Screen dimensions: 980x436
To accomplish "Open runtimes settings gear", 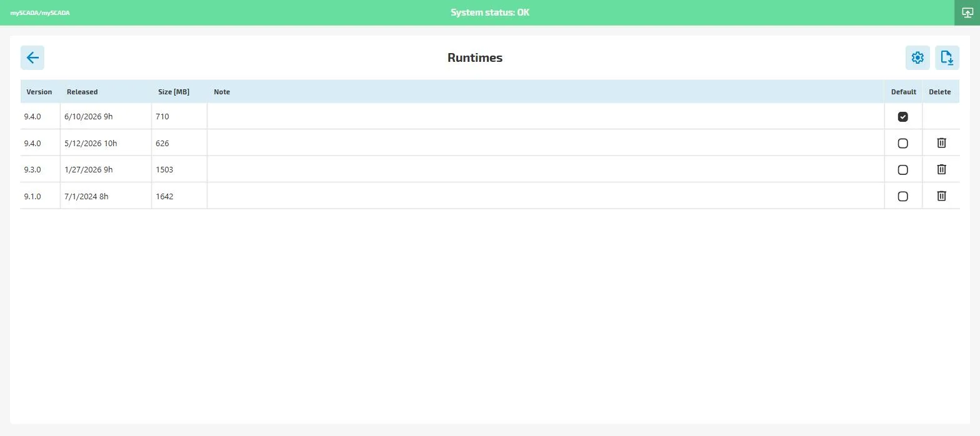I will coord(917,57).
